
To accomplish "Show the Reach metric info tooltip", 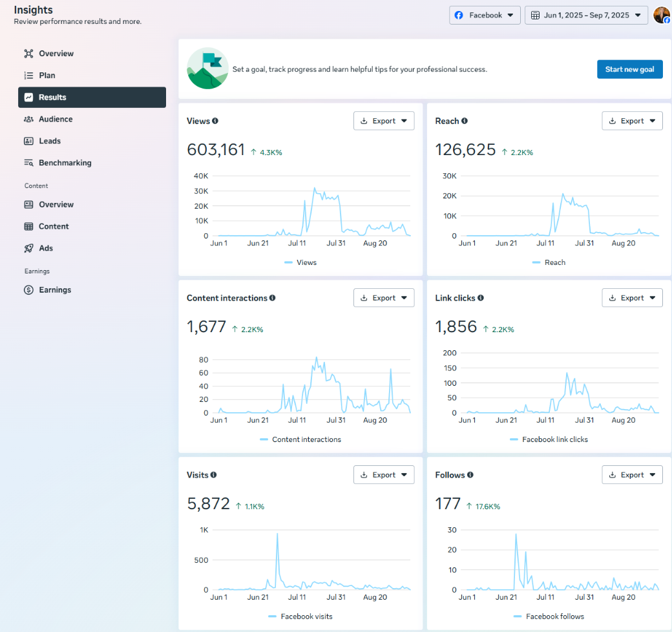I will click(464, 121).
